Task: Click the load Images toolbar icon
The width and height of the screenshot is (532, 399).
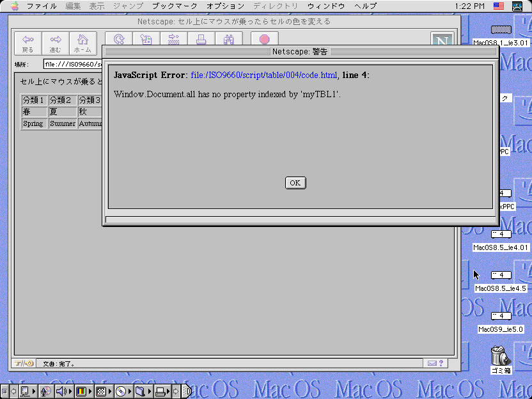Action: click(x=146, y=38)
